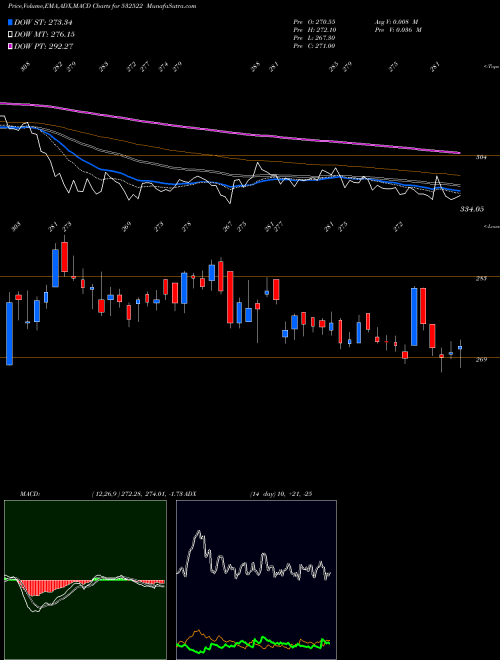
Task: Click the '<Tops' label at right edge
Action: pos(491,67)
